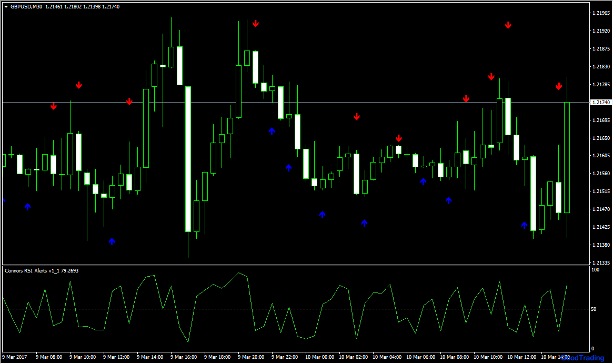Click the 1.21695 price scale label

[x=601, y=120]
